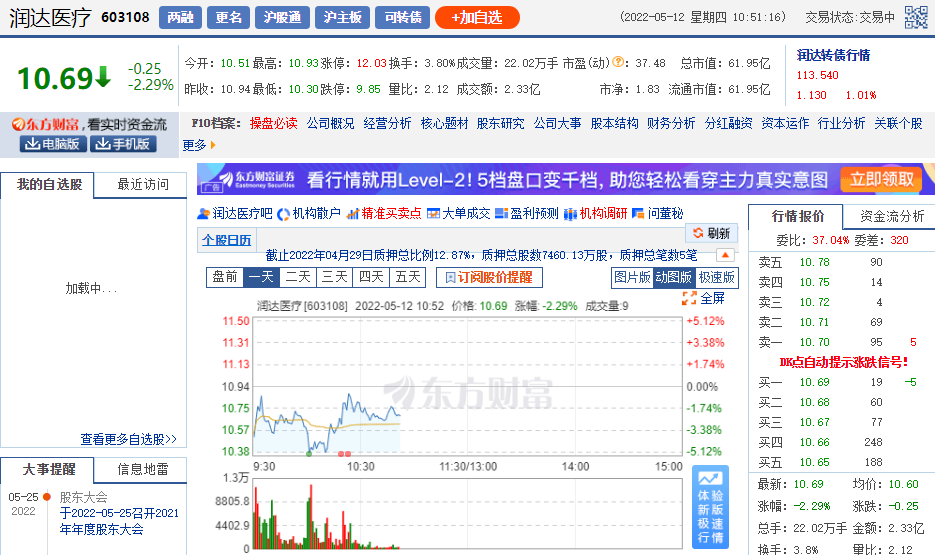Select 二天 two-day chart period

tap(298, 277)
